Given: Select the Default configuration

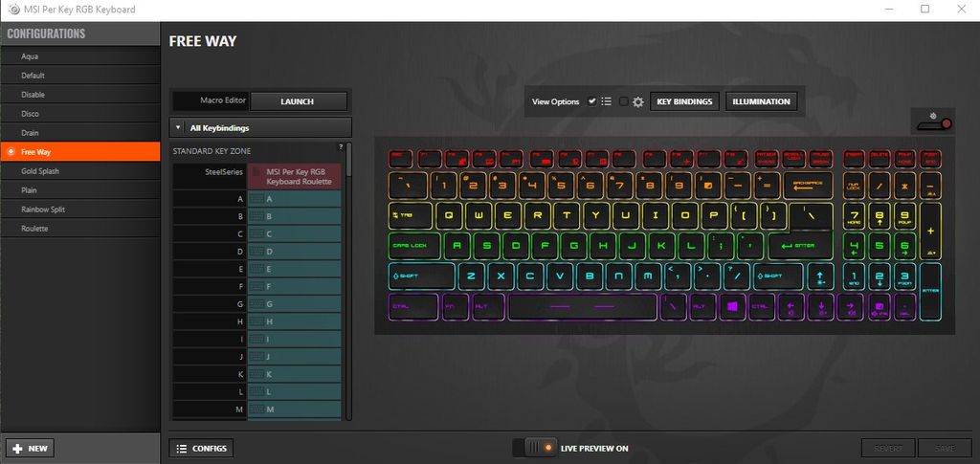Looking at the screenshot, I should (x=80, y=76).
